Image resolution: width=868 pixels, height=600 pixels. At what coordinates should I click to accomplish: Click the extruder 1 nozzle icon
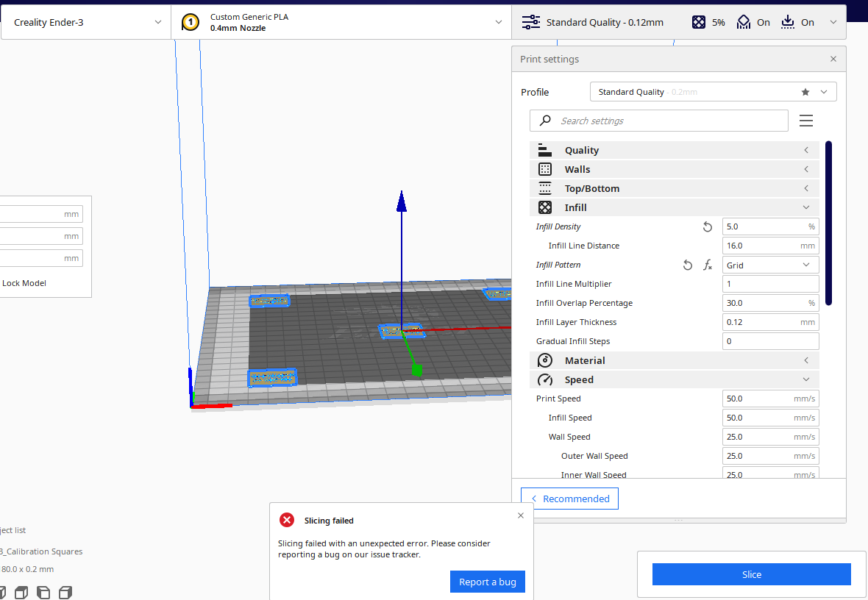coord(191,22)
